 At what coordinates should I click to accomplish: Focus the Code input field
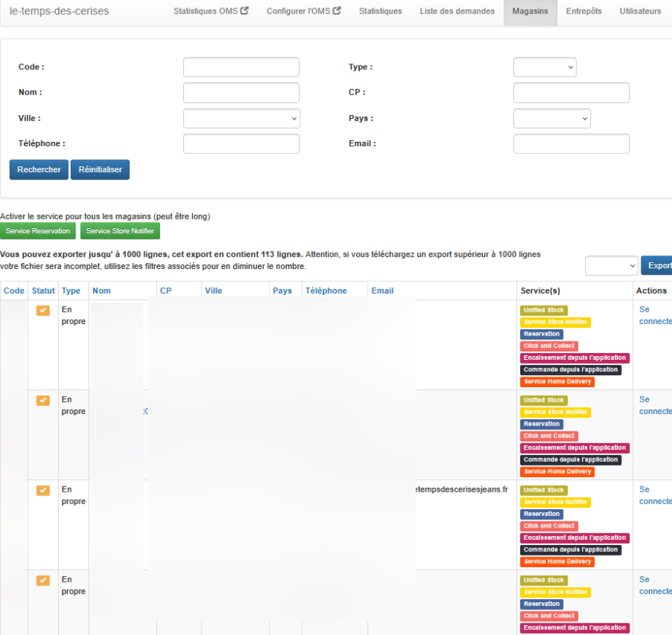[x=241, y=67]
